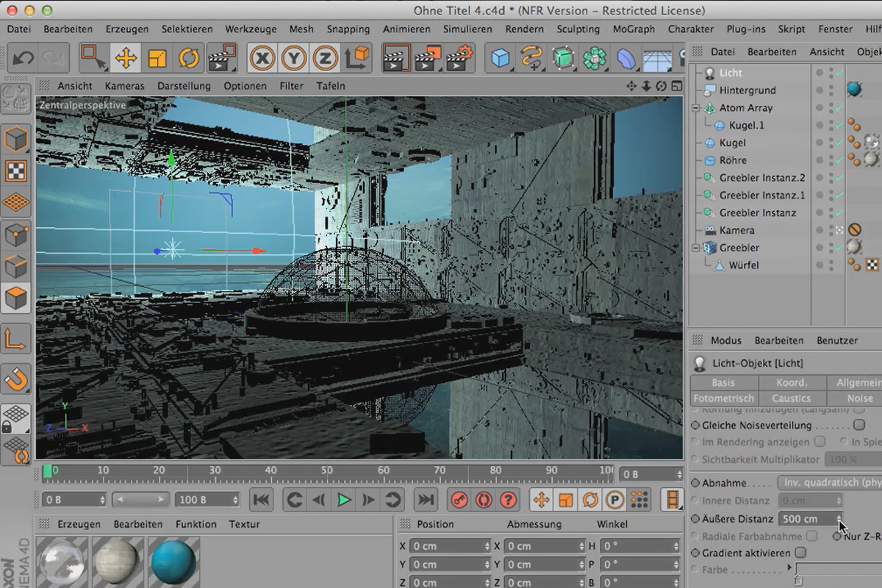Toggle Y axis lock button
Screen dimensions: 882x588
[x=294, y=58]
